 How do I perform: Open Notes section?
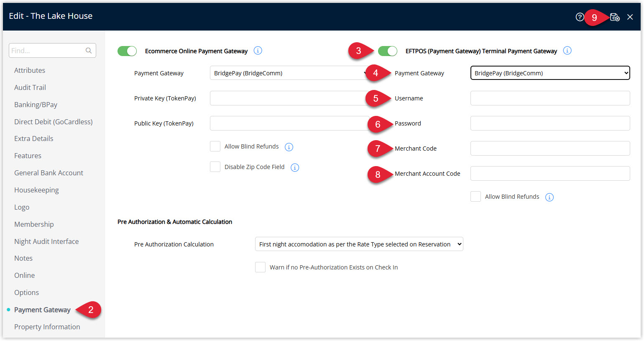pos(23,258)
